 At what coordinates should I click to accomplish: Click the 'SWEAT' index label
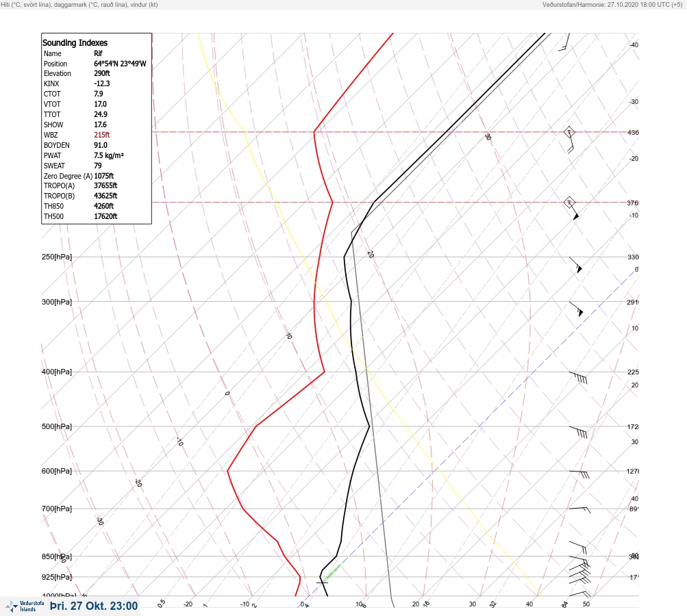pos(54,166)
